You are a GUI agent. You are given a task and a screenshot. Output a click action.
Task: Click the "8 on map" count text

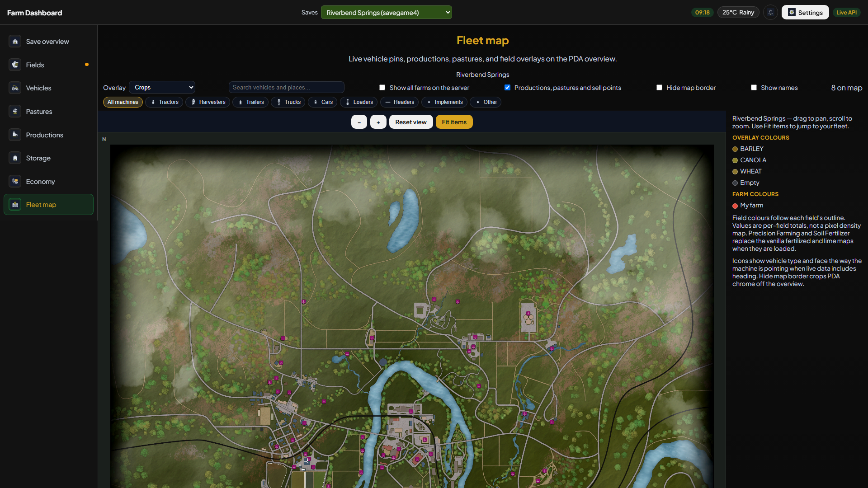[847, 88]
